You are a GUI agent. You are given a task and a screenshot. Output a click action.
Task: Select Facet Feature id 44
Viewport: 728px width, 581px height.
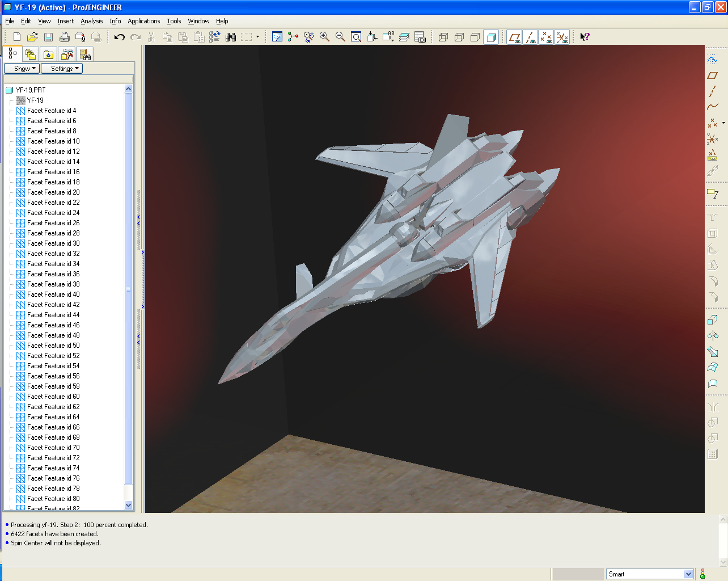point(53,315)
